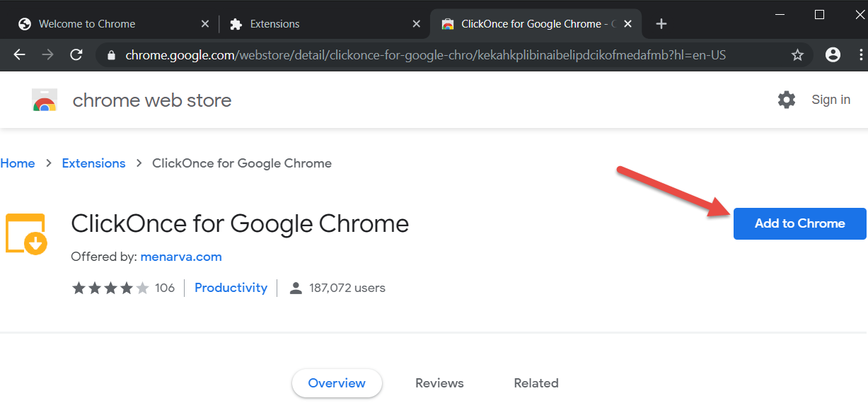
Task: Open the menarva.com publisher link
Action: tap(181, 257)
